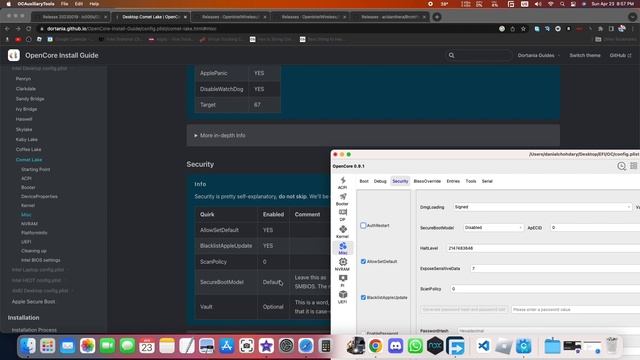Click the search icon on OpenCore guide
This screenshot has height=360, width=640.
(451, 55)
